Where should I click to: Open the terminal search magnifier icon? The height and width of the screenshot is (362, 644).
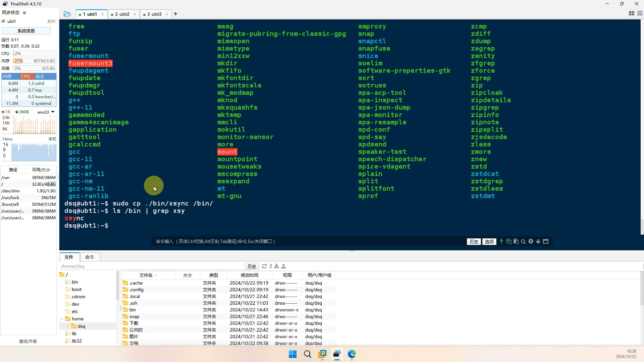pos(523,241)
